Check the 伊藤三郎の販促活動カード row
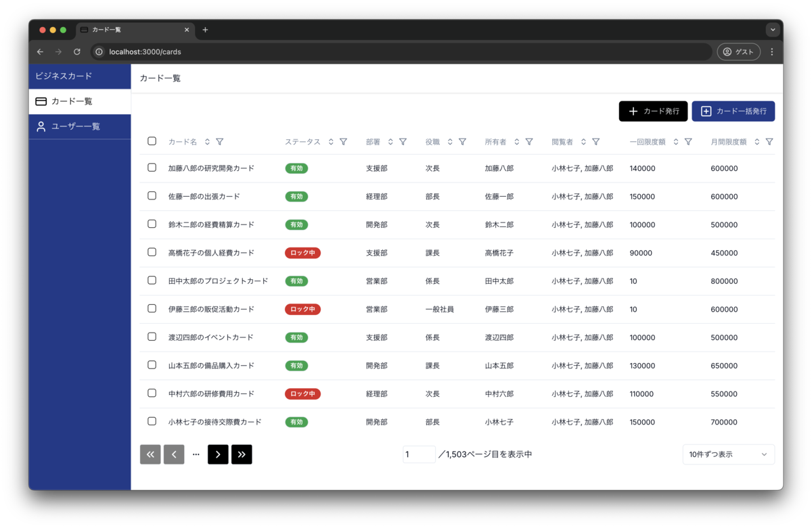 [152, 308]
